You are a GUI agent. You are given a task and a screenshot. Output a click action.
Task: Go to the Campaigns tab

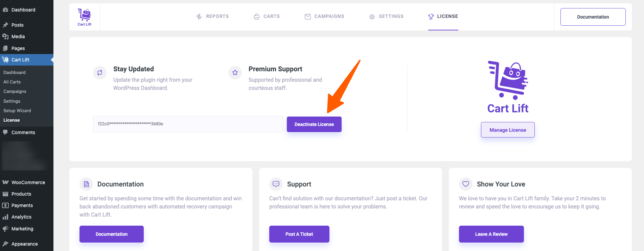click(324, 16)
